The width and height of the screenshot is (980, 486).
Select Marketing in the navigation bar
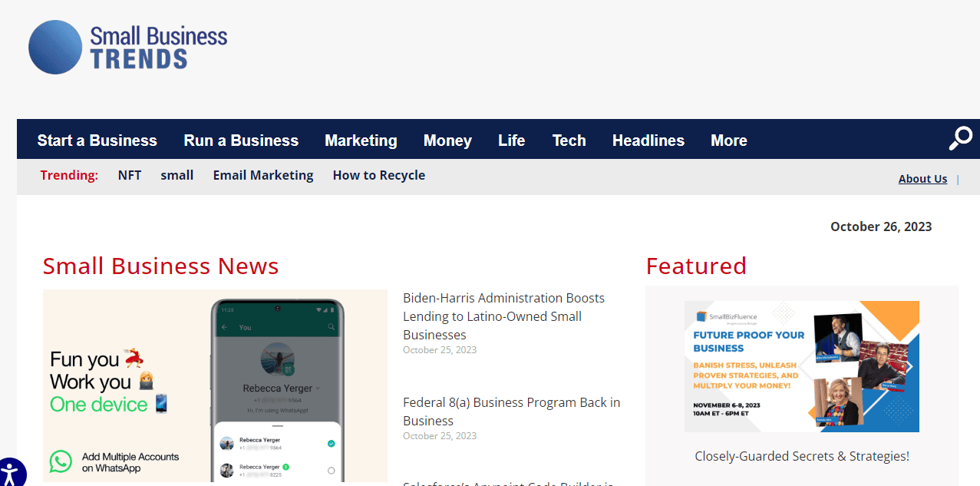tap(361, 141)
